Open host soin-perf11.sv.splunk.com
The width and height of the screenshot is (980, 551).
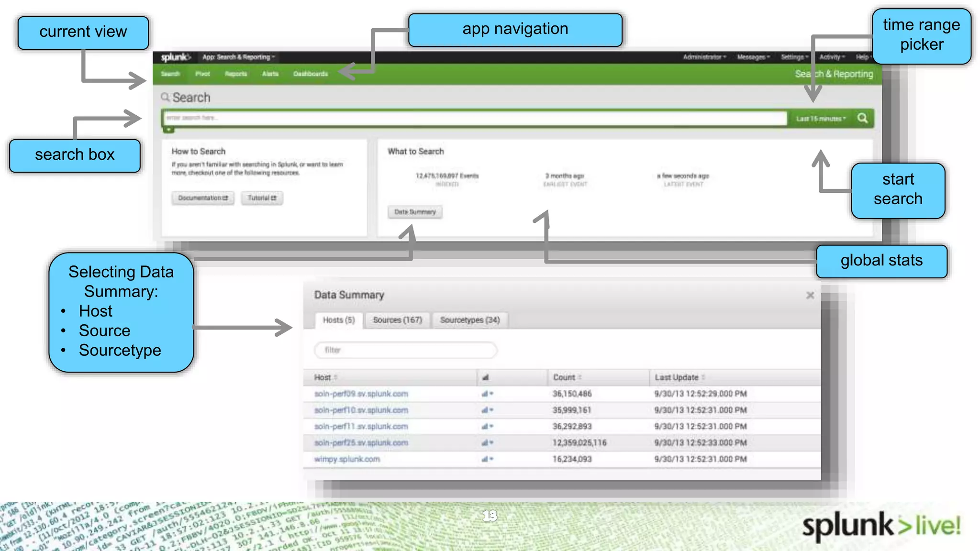pos(361,426)
